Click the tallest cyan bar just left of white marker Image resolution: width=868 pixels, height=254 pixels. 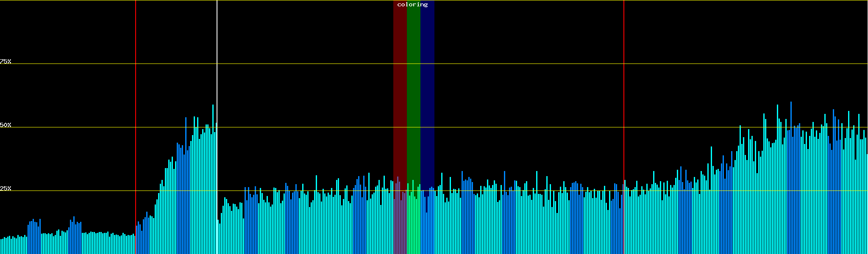[x=213, y=169]
